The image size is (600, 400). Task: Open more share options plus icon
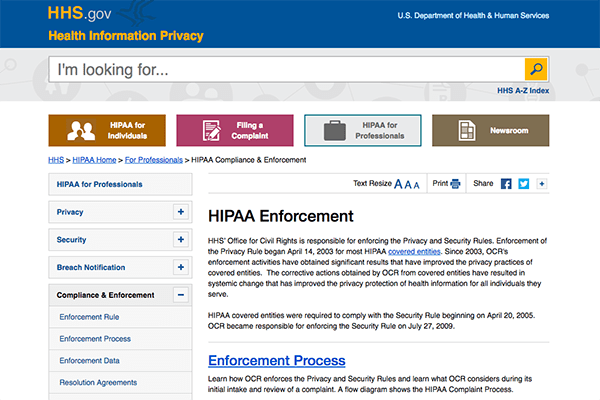(541, 184)
